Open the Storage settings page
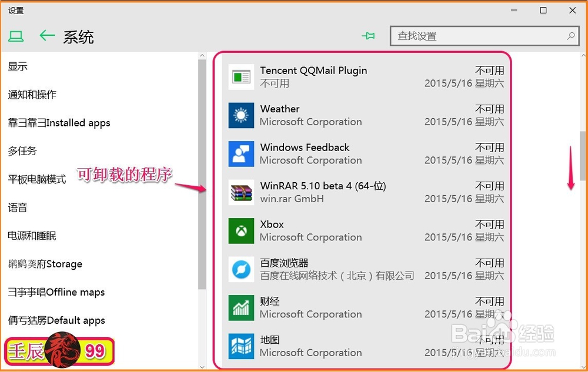588x372 pixels. [45, 264]
